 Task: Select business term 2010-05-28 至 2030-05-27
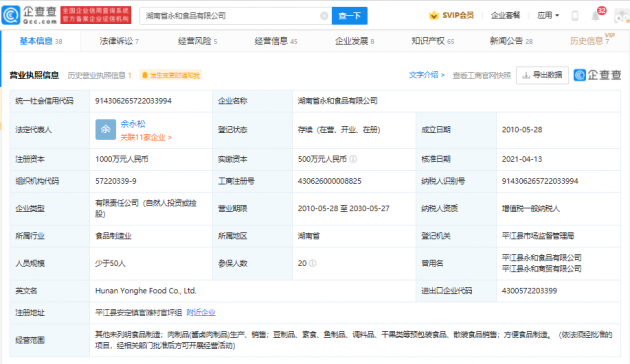343,209
